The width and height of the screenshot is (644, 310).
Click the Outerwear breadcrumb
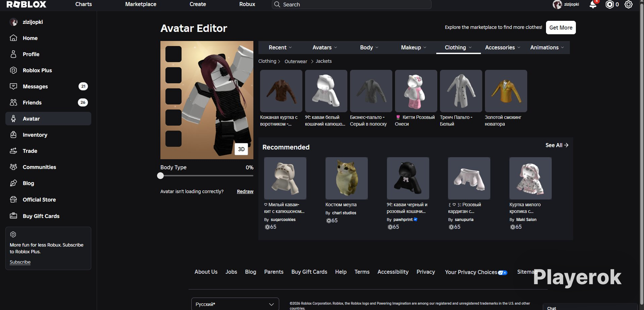click(x=296, y=61)
